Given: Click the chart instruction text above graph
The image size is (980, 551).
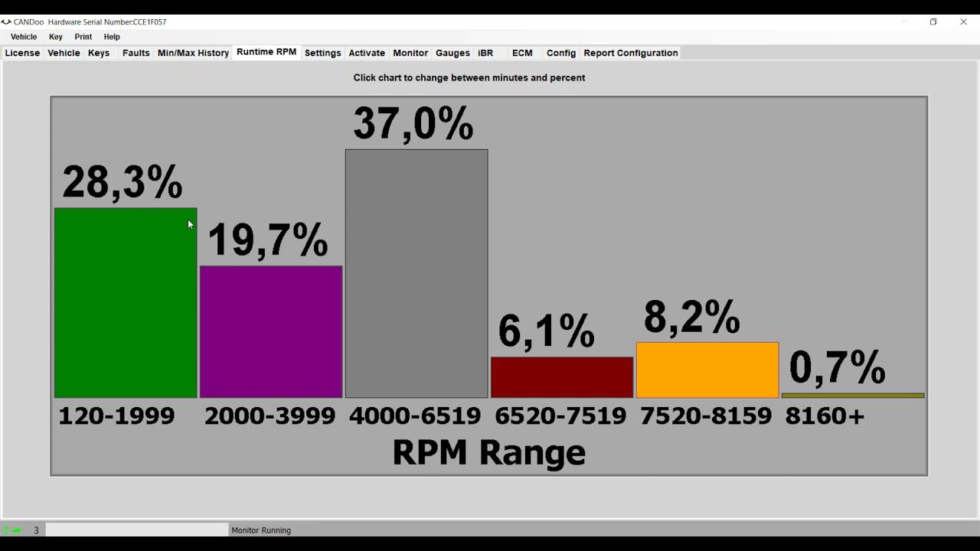Looking at the screenshot, I should (469, 77).
